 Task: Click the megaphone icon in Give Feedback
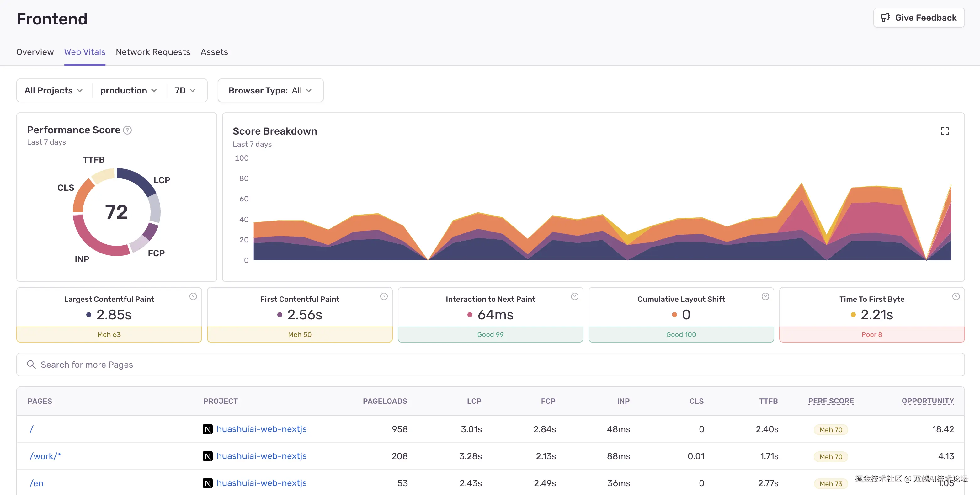point(886,18)
